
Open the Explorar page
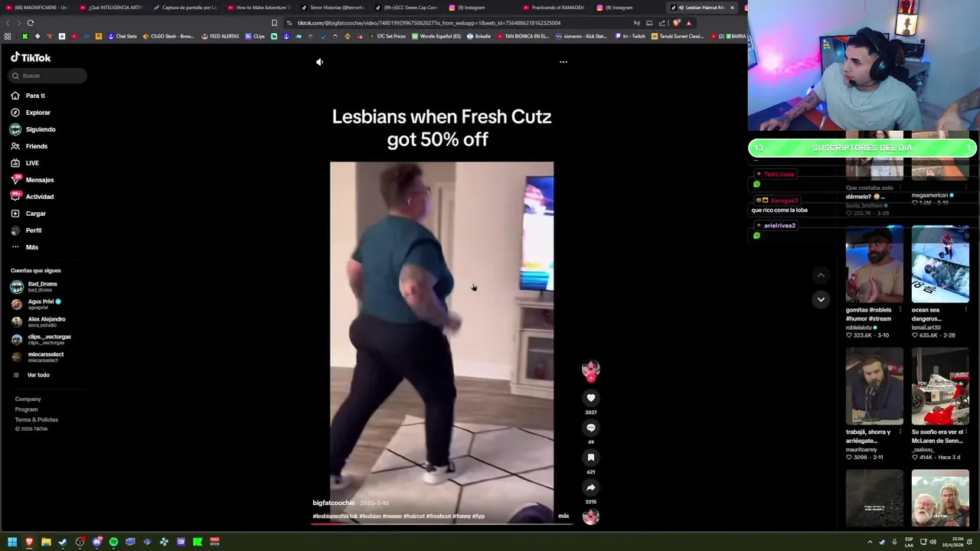coord(31,112)
